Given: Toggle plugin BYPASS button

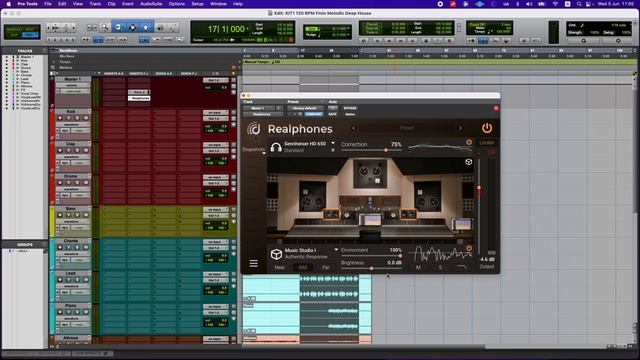Looking at the screenshot, I should tap(350, 108).
